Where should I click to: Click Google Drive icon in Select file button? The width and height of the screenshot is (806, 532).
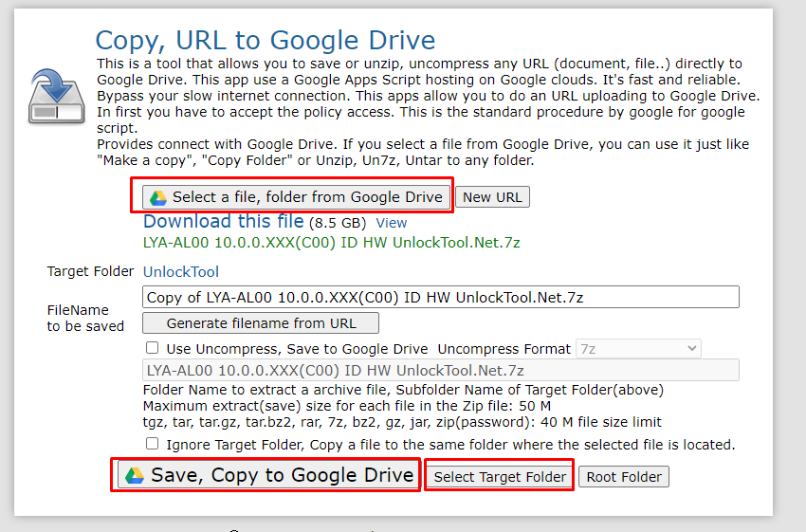point(158,197)
